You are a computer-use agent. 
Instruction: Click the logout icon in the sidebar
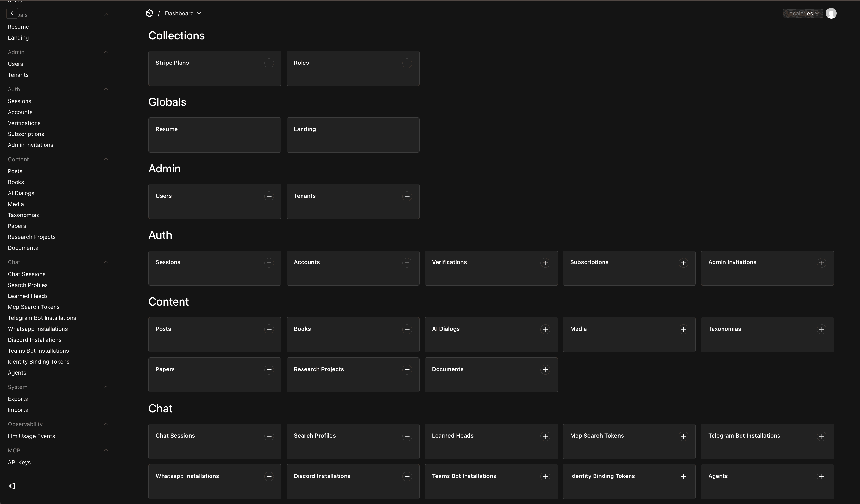(x=12, y=486)
